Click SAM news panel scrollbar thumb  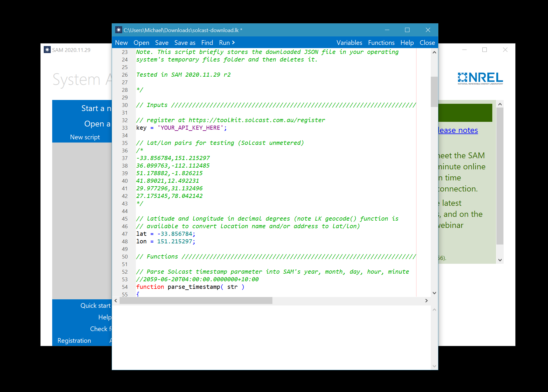500,176
